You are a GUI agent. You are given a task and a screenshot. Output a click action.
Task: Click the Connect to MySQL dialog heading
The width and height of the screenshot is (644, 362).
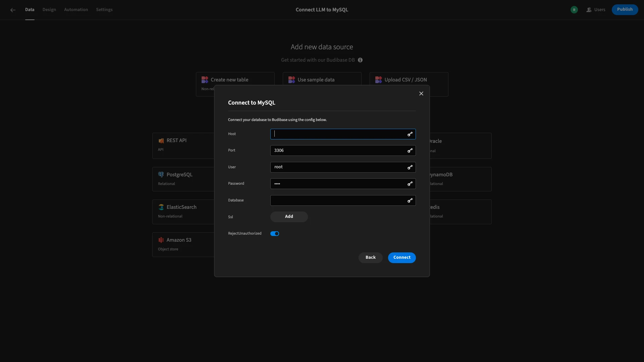point(252,103)
